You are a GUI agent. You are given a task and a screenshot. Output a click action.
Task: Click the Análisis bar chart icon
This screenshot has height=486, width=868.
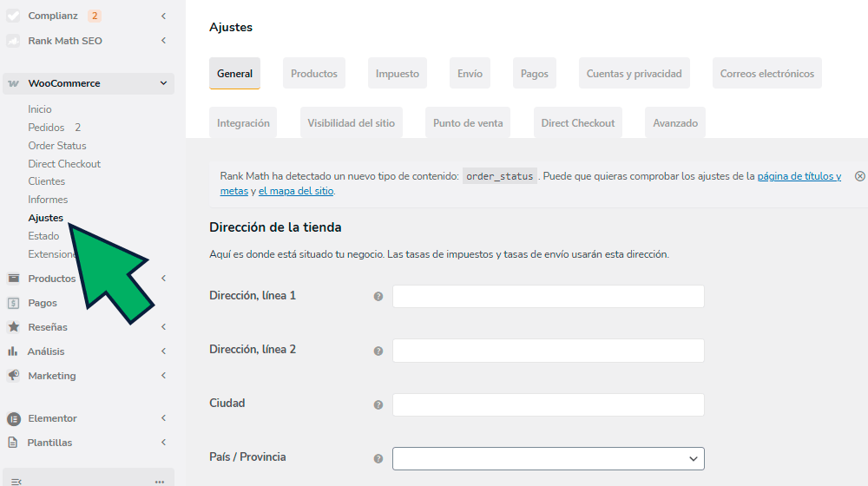click(x=13, y=351)
